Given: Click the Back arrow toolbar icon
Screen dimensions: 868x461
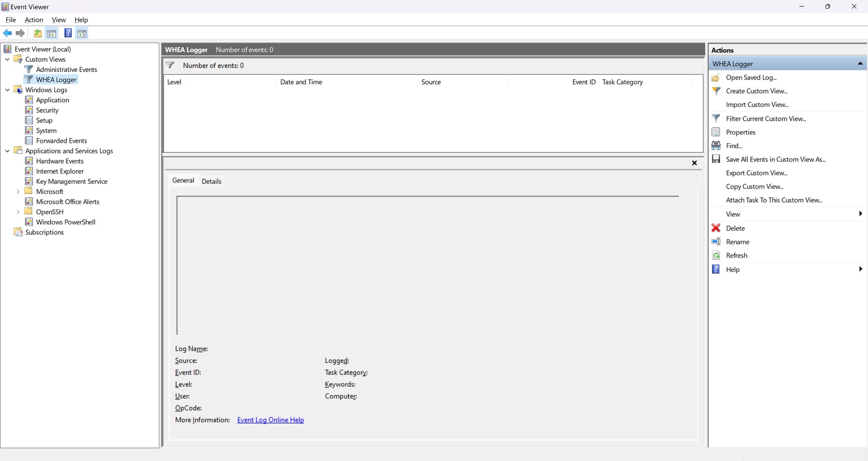Looking at the screenshot, I should click(x=7, y=33).
